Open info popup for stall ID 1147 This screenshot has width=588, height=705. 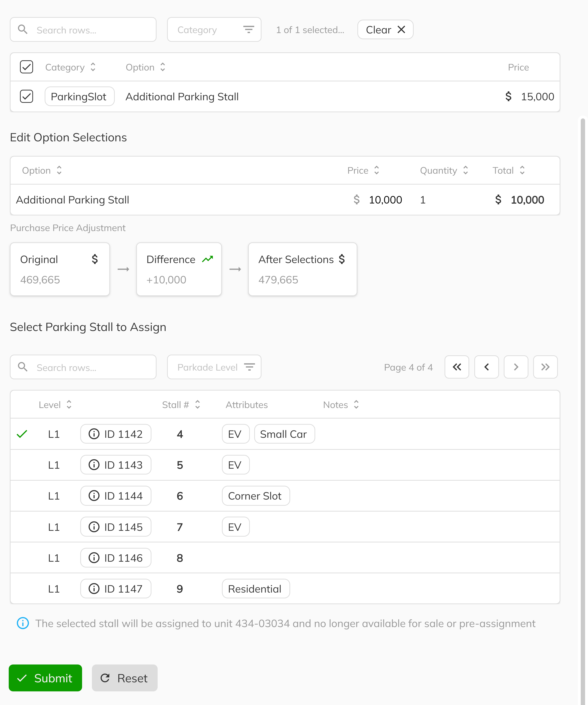click(94, 589)
